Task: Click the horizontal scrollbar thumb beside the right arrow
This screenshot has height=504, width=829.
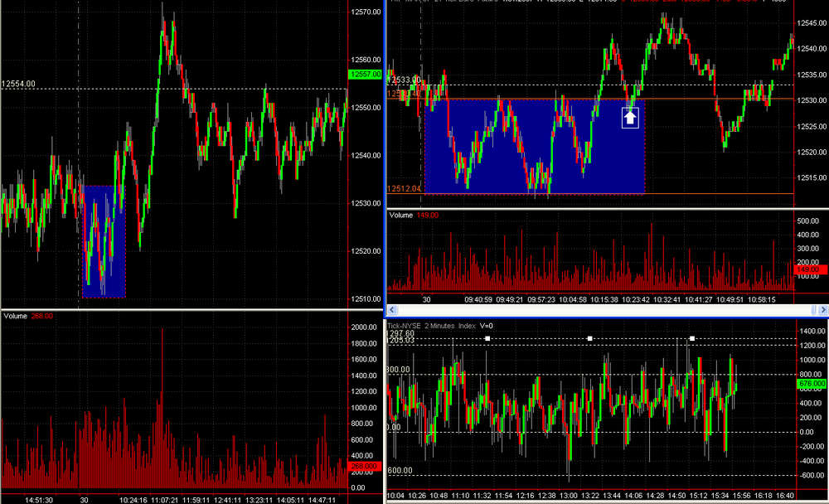Action: [x=814, y=310]
